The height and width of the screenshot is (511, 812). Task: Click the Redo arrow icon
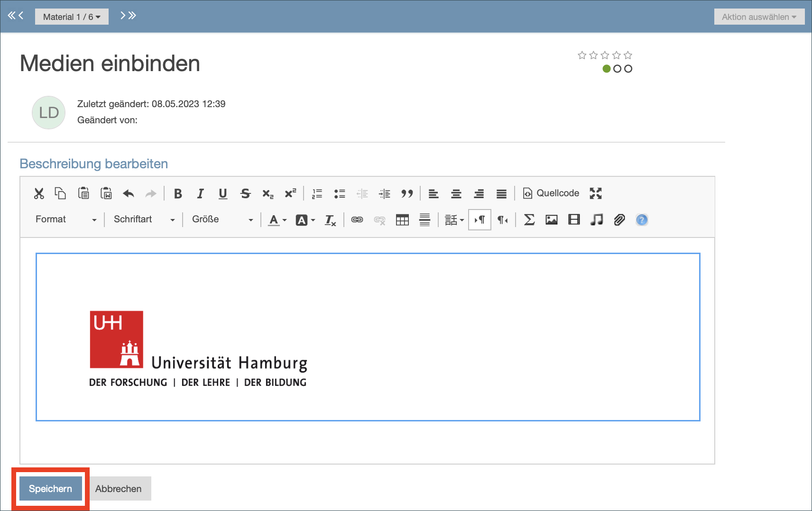click(151, 193)
